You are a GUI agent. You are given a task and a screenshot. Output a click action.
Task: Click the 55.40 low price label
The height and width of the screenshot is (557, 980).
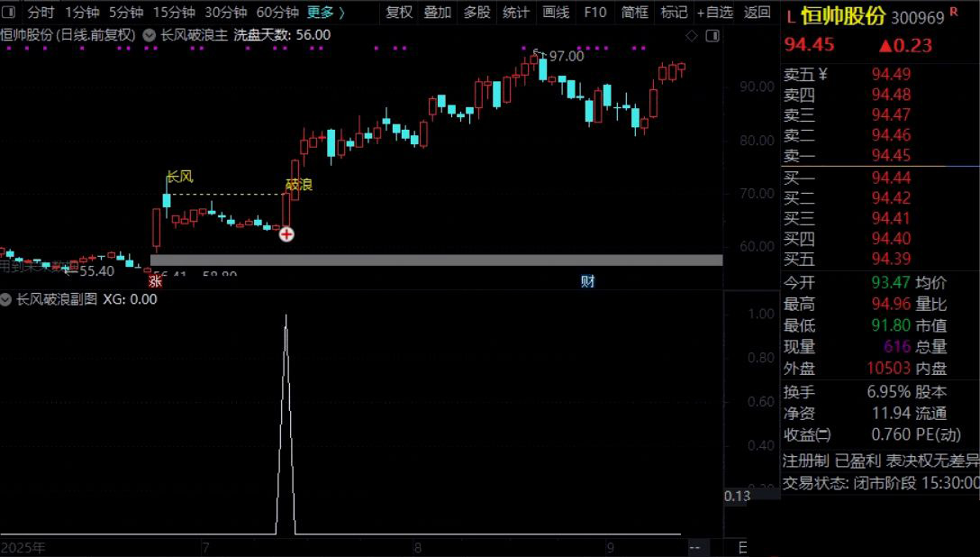97,271
